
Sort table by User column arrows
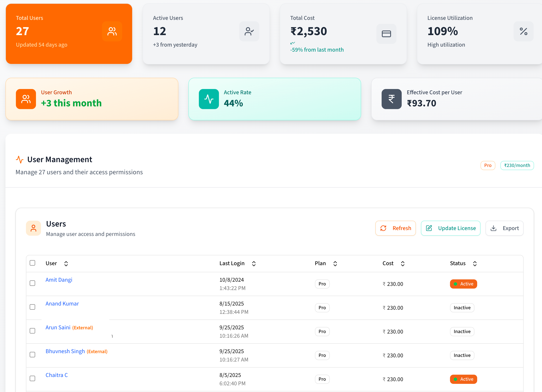[x=66, y=263]
